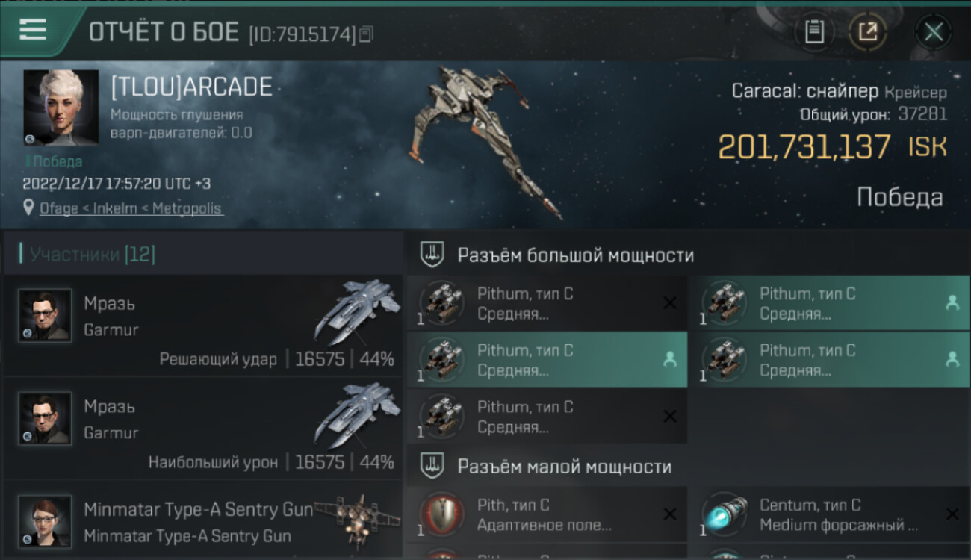Select Pith тип C Адаптивное поле module
The image size is (971, 560).
pos(547,514)
